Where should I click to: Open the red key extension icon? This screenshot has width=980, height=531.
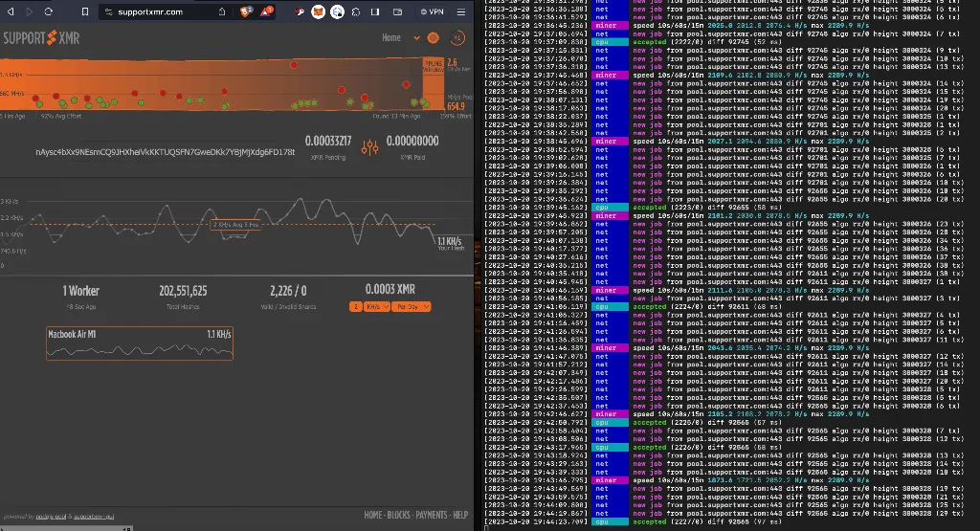pyautogui.click(x=300, y=11)
